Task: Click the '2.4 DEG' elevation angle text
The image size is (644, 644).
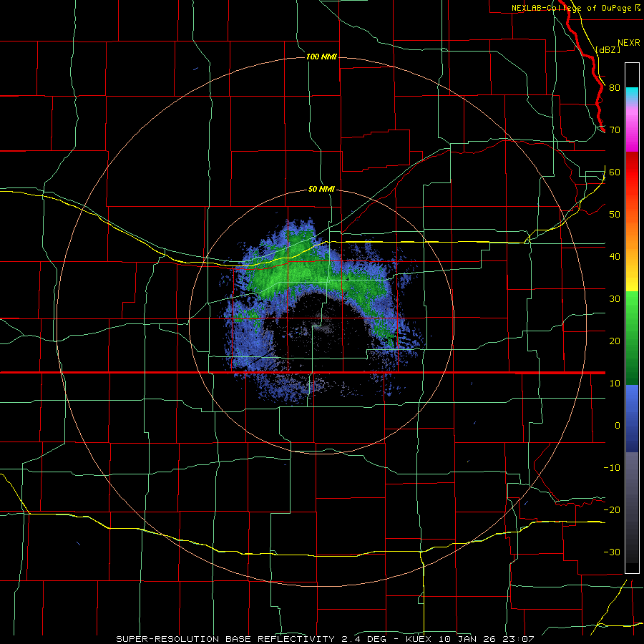Action: tap(364, 639)
